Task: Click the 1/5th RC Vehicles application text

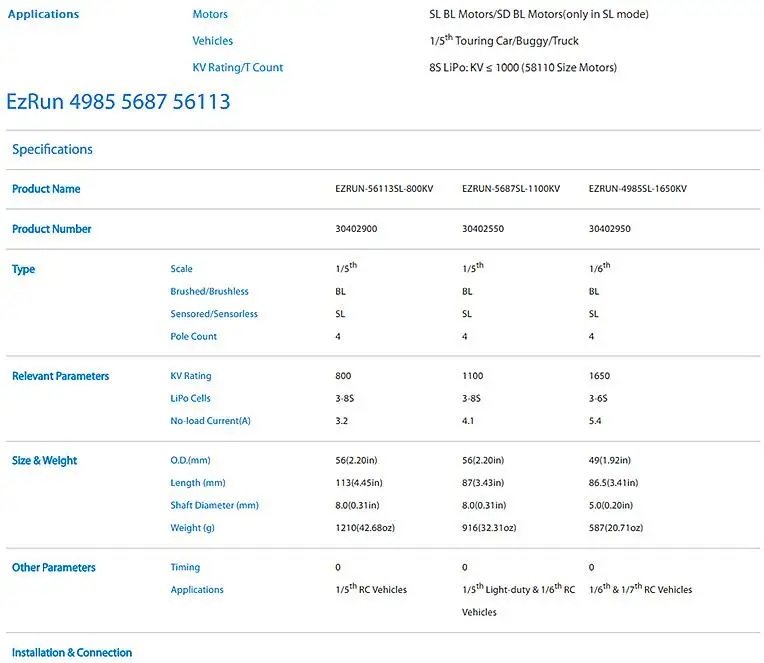Action: tap(371, 589)
